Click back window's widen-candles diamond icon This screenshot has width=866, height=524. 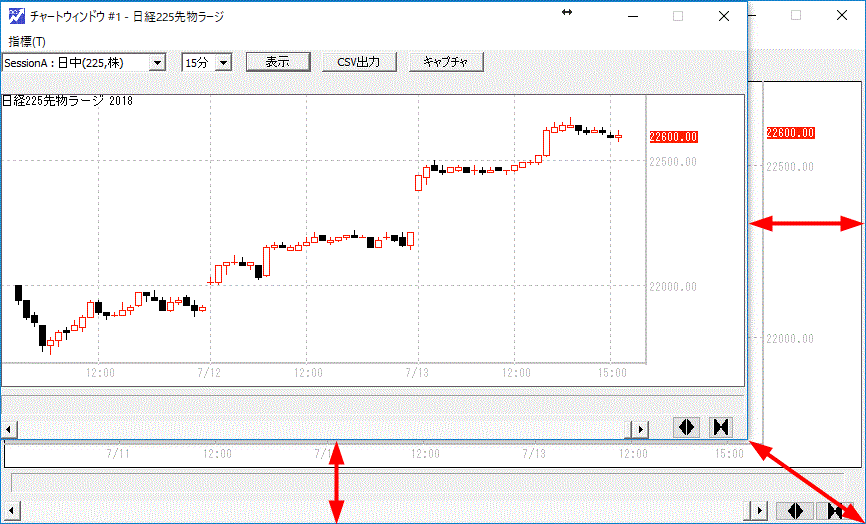(x=795, y=511)
